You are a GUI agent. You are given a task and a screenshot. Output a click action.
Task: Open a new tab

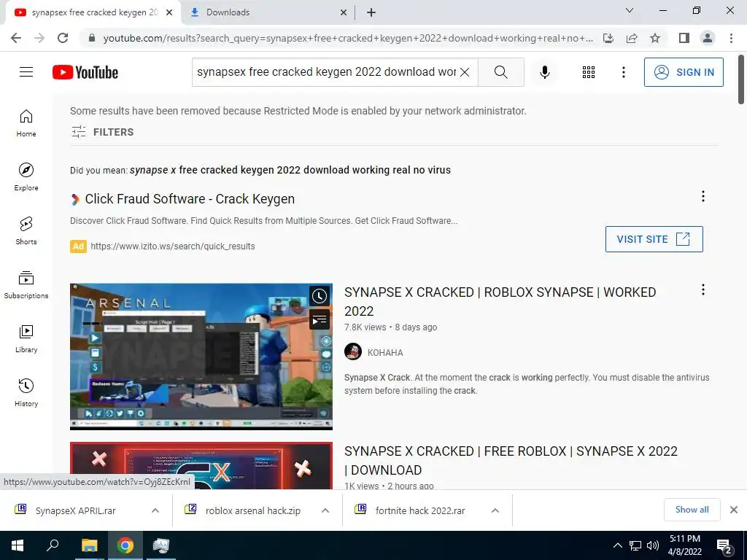tap(371, 13)
